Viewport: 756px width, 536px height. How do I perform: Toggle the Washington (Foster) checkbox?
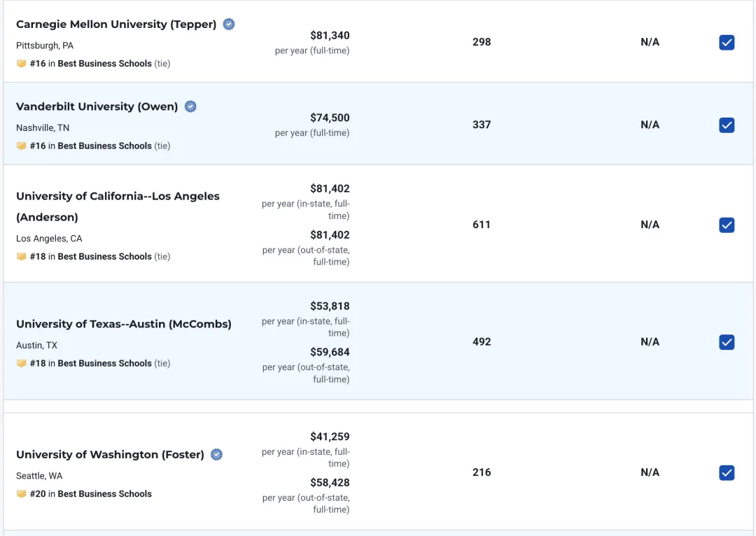tap(727, 473)
